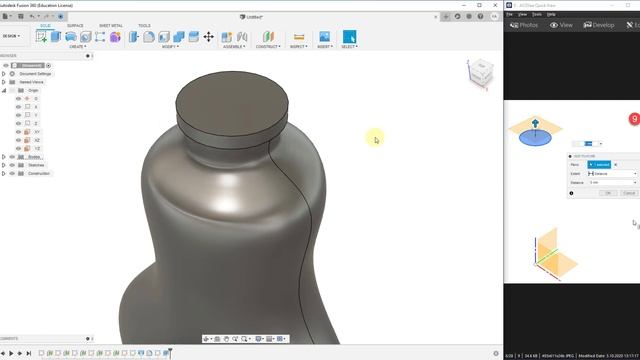Viewport: 640px width, 360px height.
Task: Expand the Bodies folder
Action: pos(4,157)
